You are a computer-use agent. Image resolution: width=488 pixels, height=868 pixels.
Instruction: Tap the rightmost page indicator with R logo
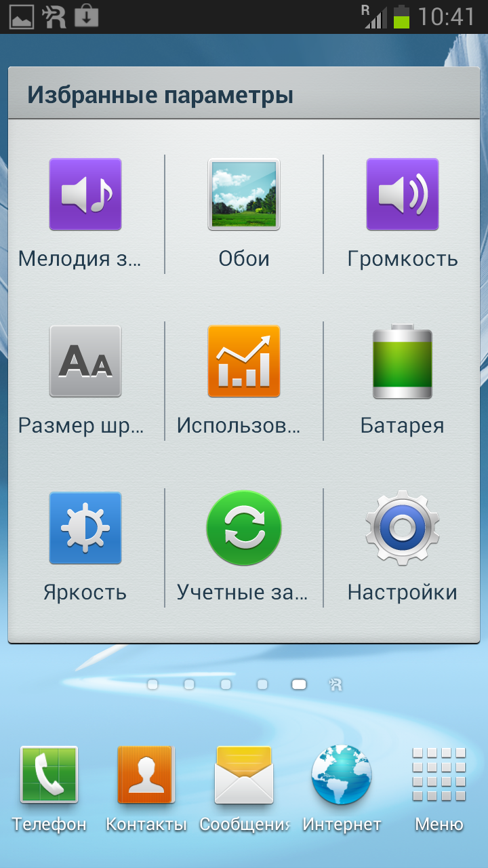tap(335, 685)
